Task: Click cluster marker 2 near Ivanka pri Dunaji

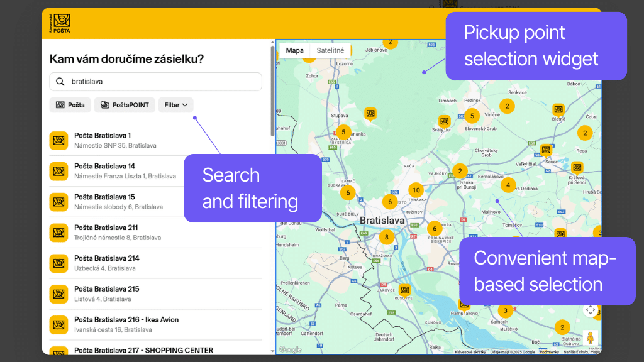Action: pos(460,171)
